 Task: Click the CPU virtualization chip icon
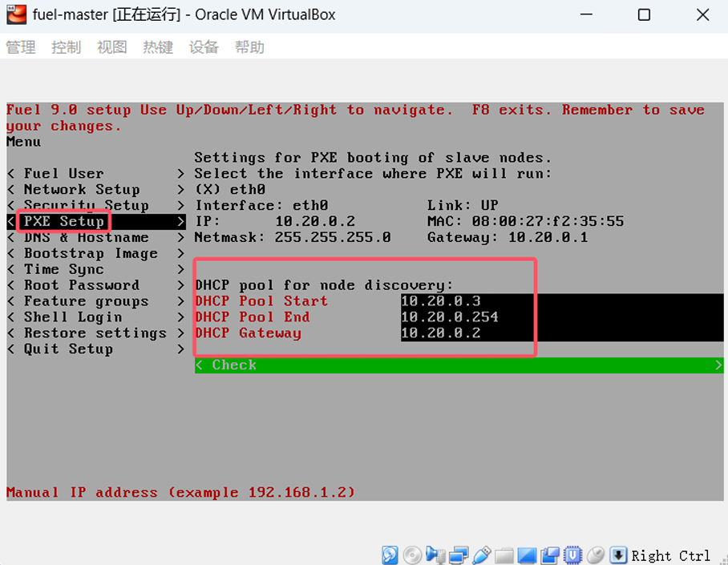pos(573,555)
